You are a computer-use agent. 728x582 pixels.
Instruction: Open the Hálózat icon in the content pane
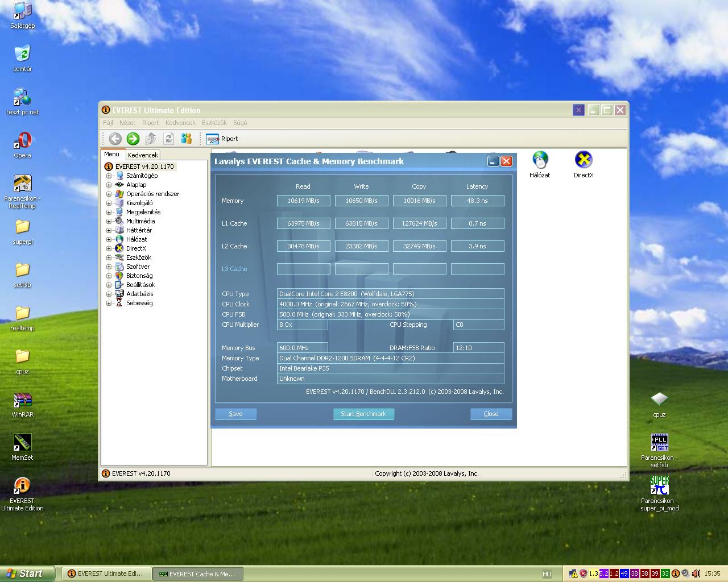pyautogui.click(x=540, y=165)
